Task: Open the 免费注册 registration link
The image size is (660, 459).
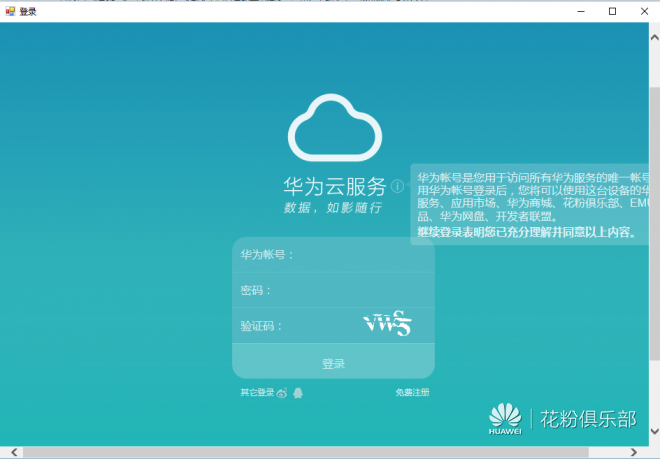Action: (x=412, y=392)
